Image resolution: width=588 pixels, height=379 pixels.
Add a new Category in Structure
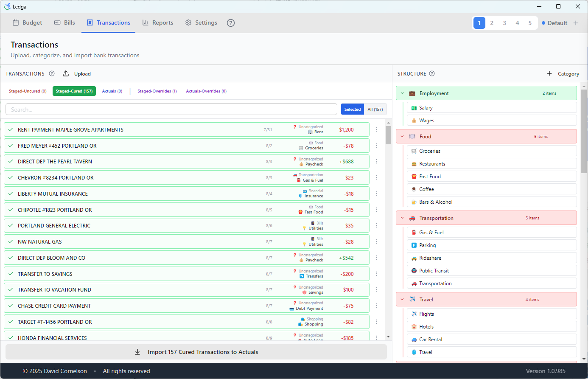(563, 74)
